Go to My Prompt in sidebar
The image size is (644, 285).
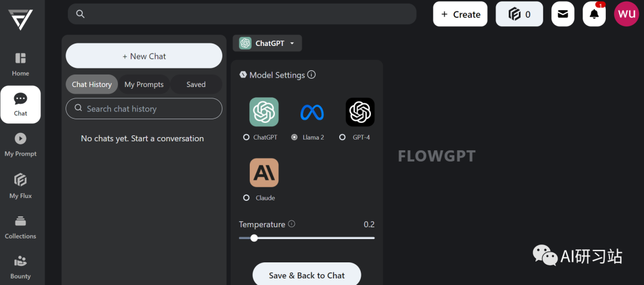click(x=20, y=144)
